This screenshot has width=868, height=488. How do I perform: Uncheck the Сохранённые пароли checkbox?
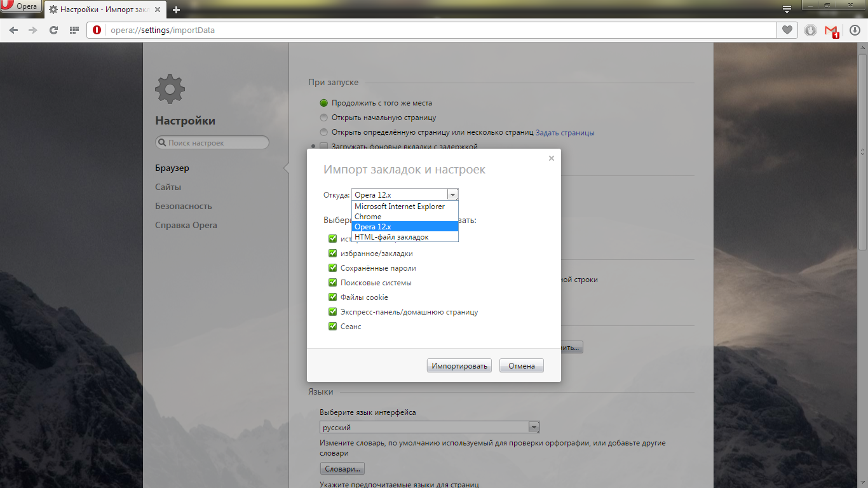pos(332,268)
